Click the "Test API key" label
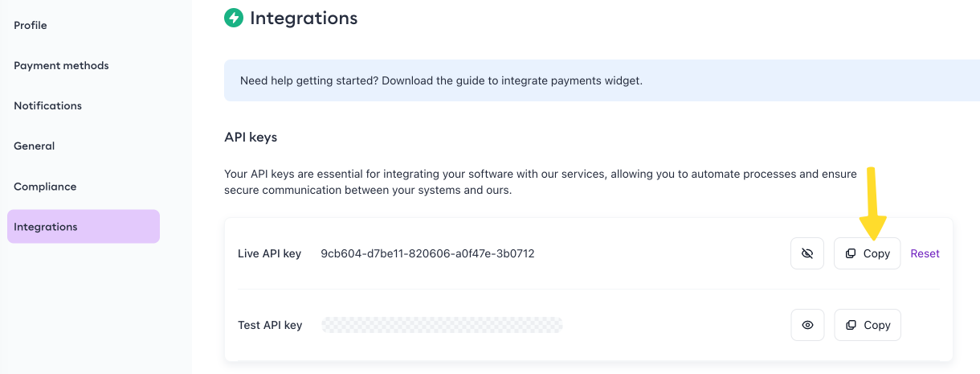The width and height of the screenshot is (980, 374). pyautogui.click(x=270, y=325)
